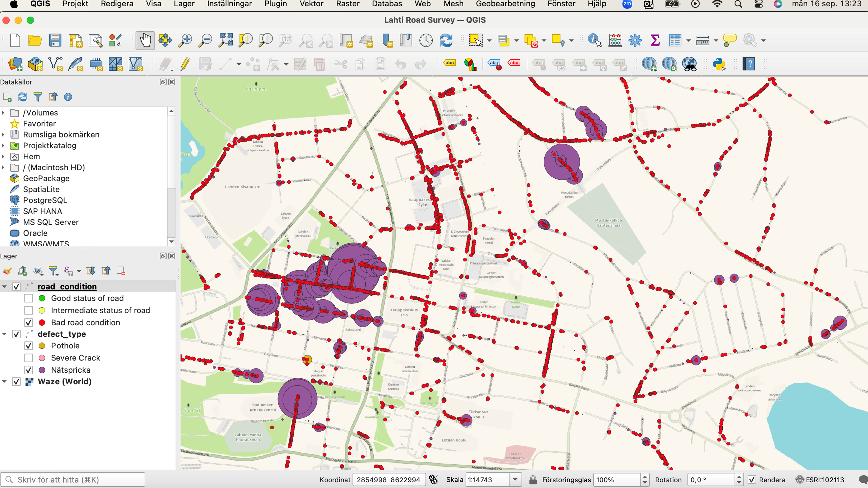
Task: Collapse the defect_type layer tree
Action: [4, 334]
